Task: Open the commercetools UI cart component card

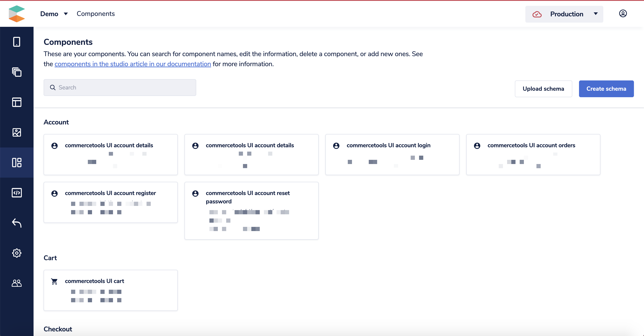Action: 110,290
